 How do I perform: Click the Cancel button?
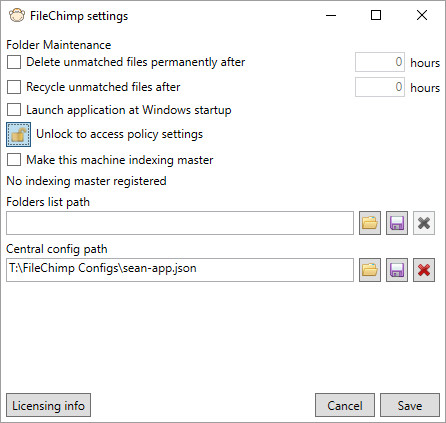coord(345,405)
